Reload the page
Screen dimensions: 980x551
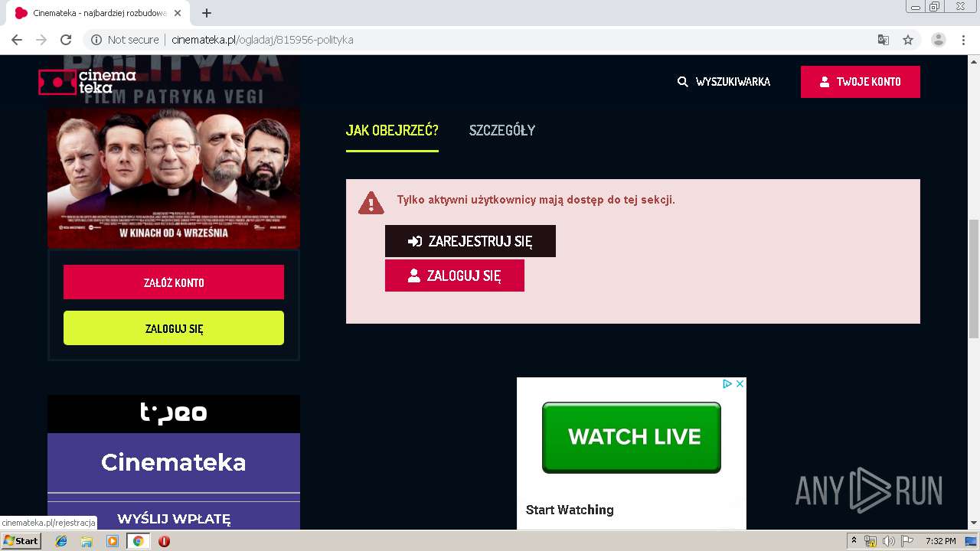tap(66, 40)
